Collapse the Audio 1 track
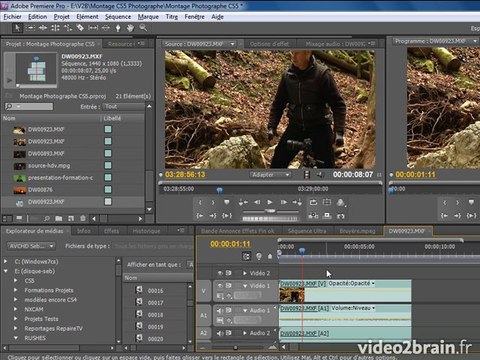The width and height of the screenshot is (480, 360). click(x=245, y=310)
